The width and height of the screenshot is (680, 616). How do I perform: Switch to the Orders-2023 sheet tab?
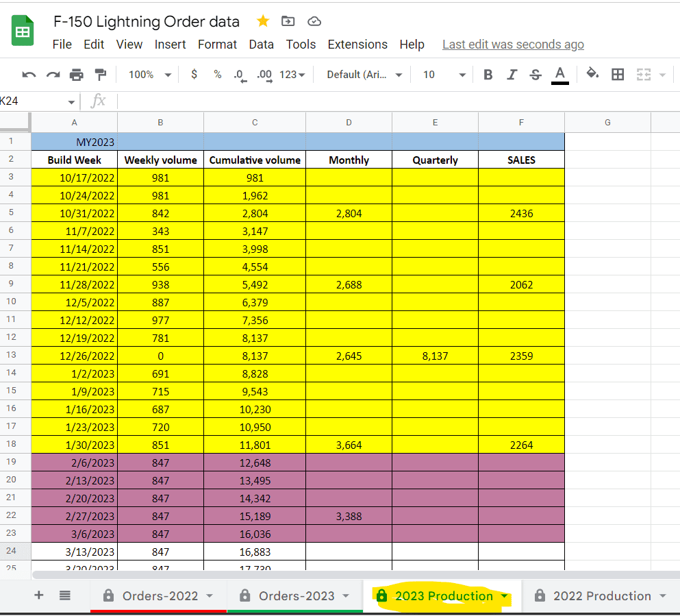(297, 595)
